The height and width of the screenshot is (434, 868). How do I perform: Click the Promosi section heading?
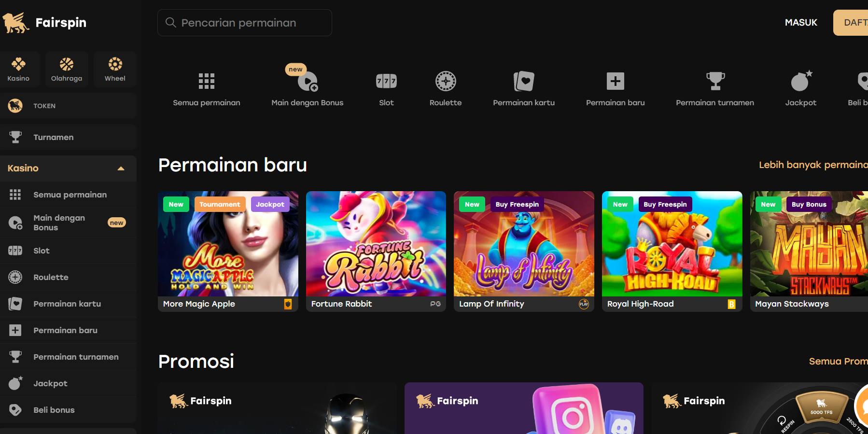(x=196, y=361)
